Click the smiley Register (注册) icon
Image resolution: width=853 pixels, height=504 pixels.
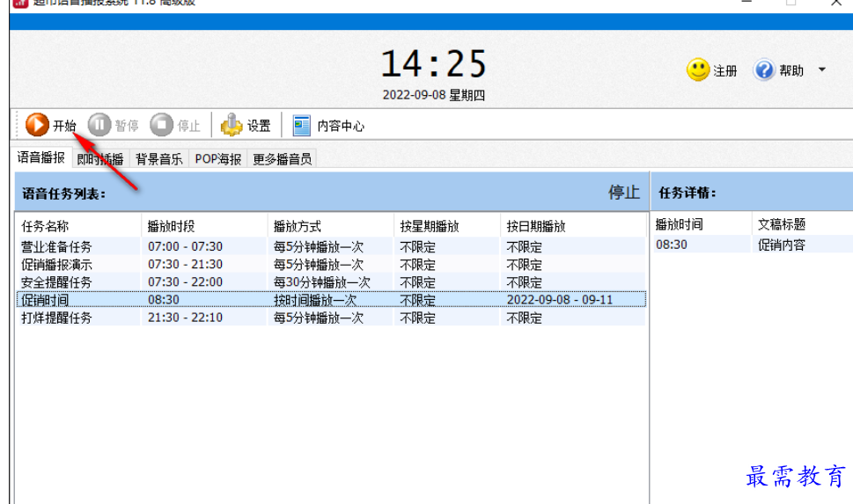coord(698,70)
